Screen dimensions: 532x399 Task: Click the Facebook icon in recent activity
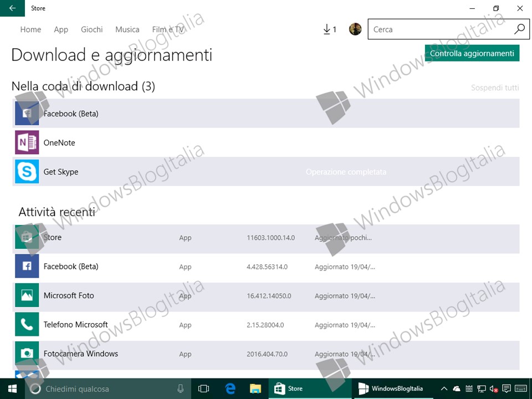[x=27, y=266]
